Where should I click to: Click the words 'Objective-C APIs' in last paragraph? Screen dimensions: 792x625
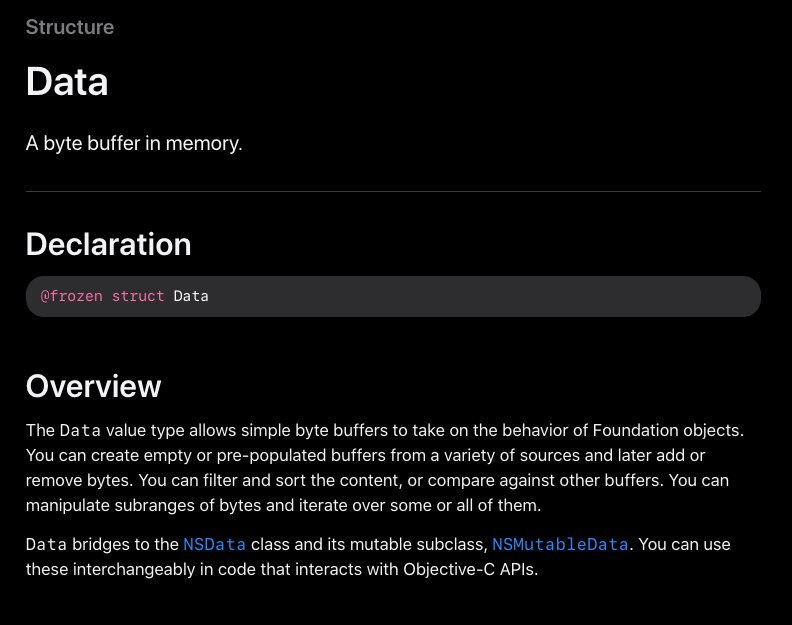pos(469,569)
